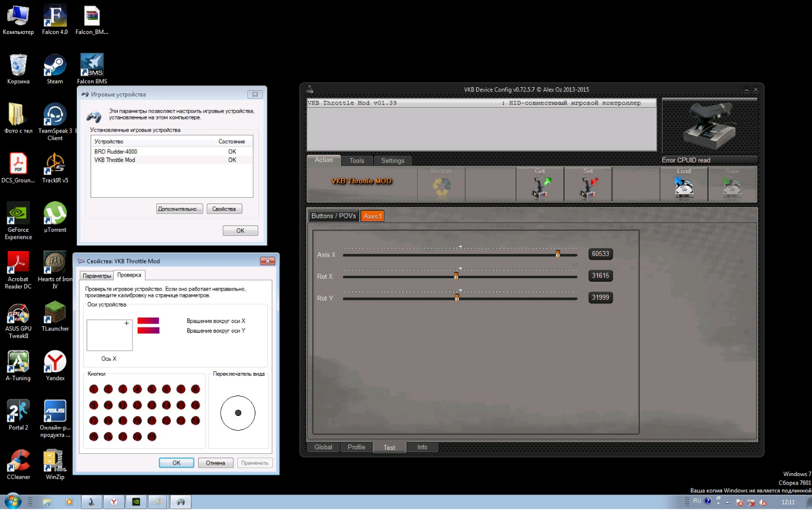
Task: Select the Yandex browser desktop shortcut
Action: click(55, 365)
